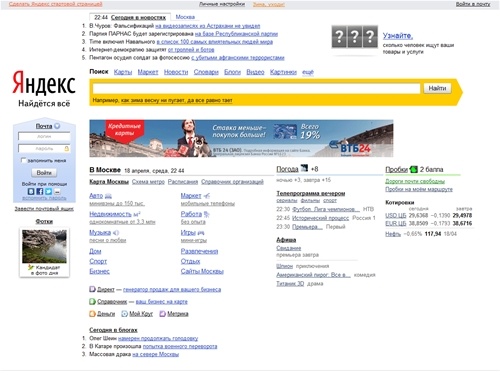
Task: Click the main search input field
Action: click(x=256, y=88)
